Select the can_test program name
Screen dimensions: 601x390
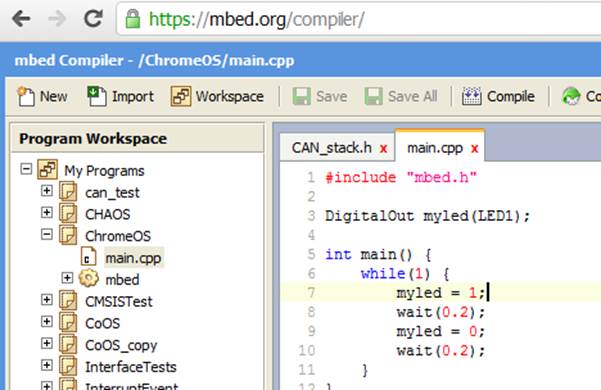point(112,193)
